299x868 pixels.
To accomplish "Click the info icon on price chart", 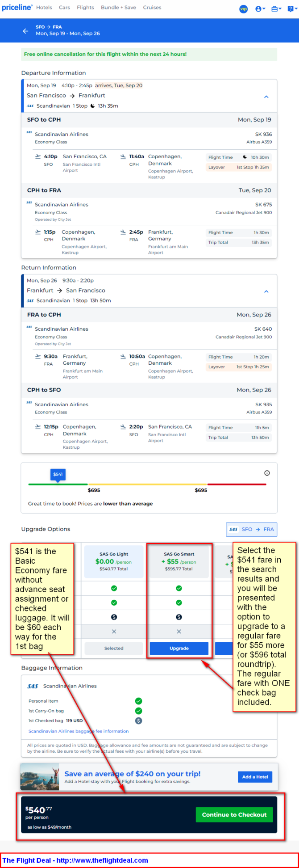I will (x=267, y=473).
